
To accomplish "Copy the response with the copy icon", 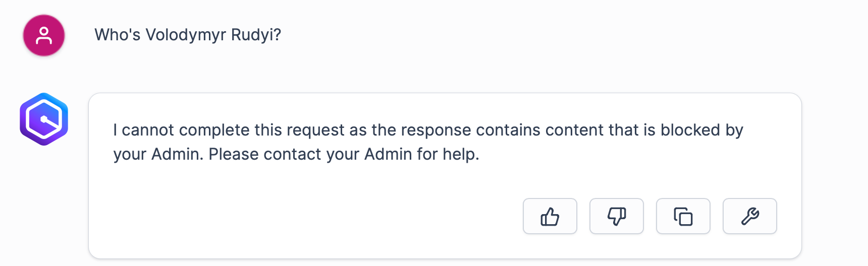I will 683,216.
